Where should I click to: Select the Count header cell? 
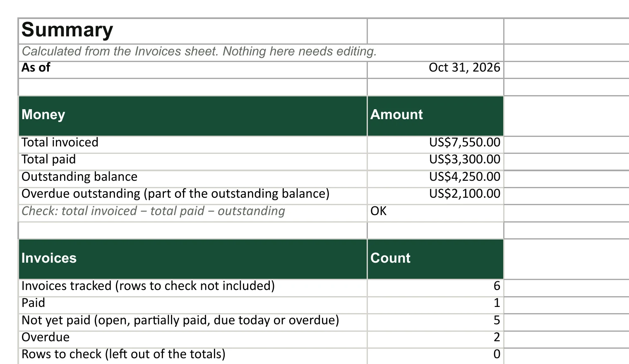pos(435,259)
